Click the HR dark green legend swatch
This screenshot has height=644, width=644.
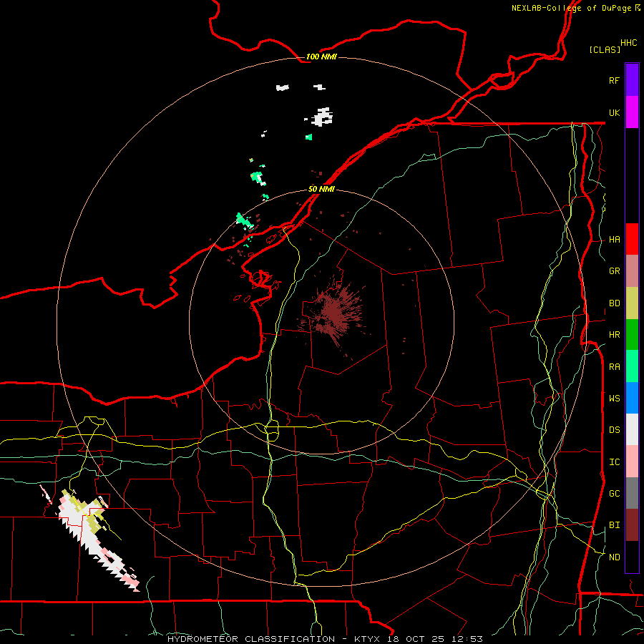click(x=632, y=335)
